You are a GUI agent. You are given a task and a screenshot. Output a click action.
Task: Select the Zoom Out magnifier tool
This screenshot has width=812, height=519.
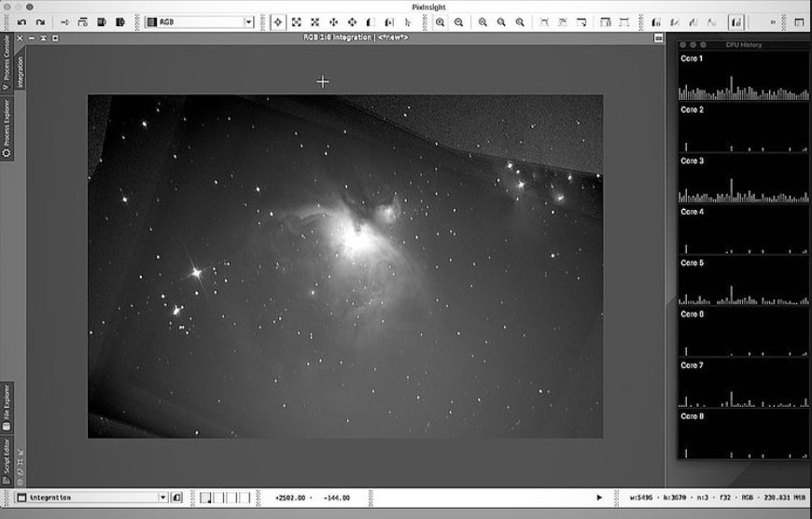[x=458, y=21]
